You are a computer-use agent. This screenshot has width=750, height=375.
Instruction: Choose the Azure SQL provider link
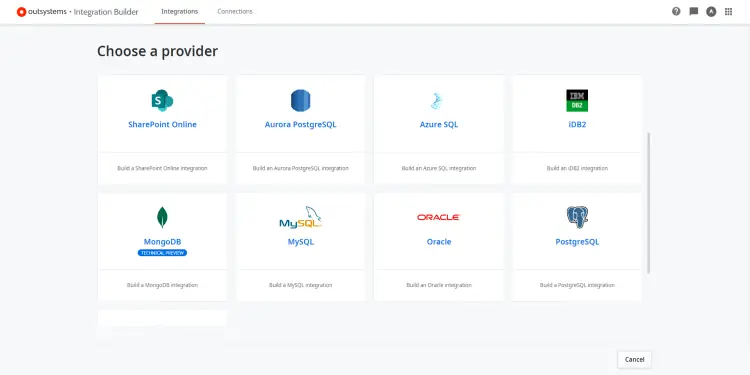tap(439, 124)
